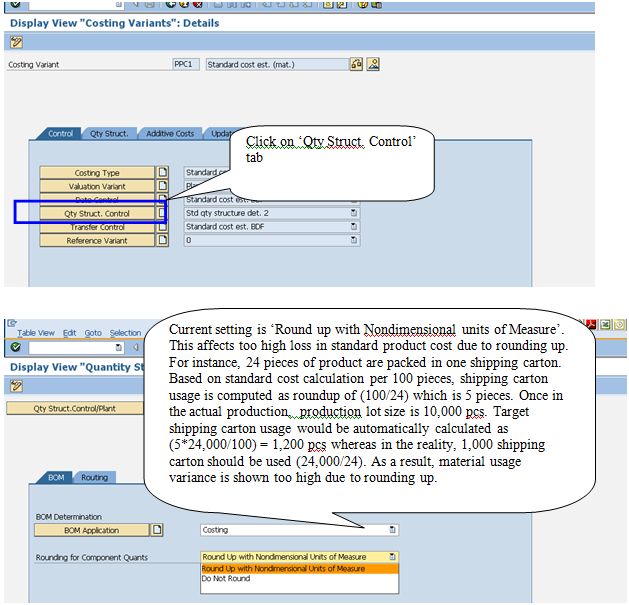The width and height of the screenshot is (629, 605).
Task: Open the Additive Costs tab
Action: pos(170,134)
